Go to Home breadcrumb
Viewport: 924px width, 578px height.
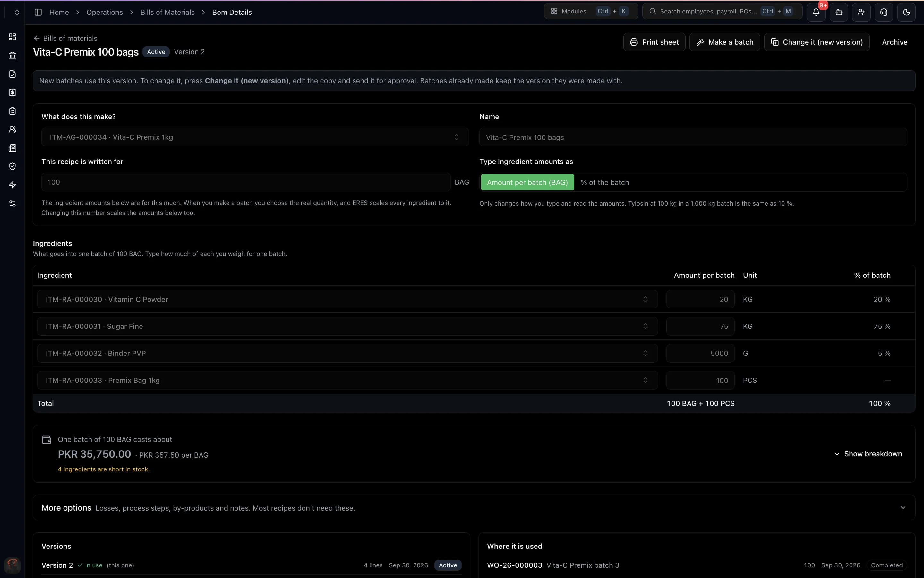(x=59, y=12)
